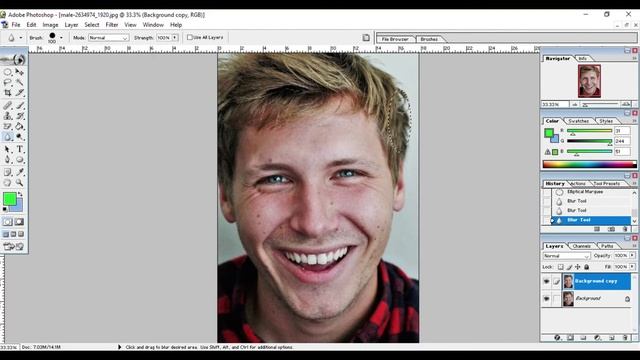This screenshot has width=640, height=360.
Task: Select the Type tool
Action: (20, 149)
